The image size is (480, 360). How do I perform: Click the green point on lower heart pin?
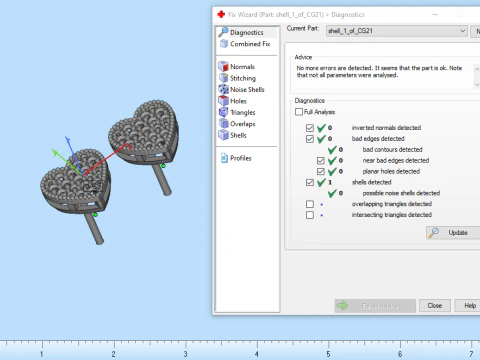96,215
